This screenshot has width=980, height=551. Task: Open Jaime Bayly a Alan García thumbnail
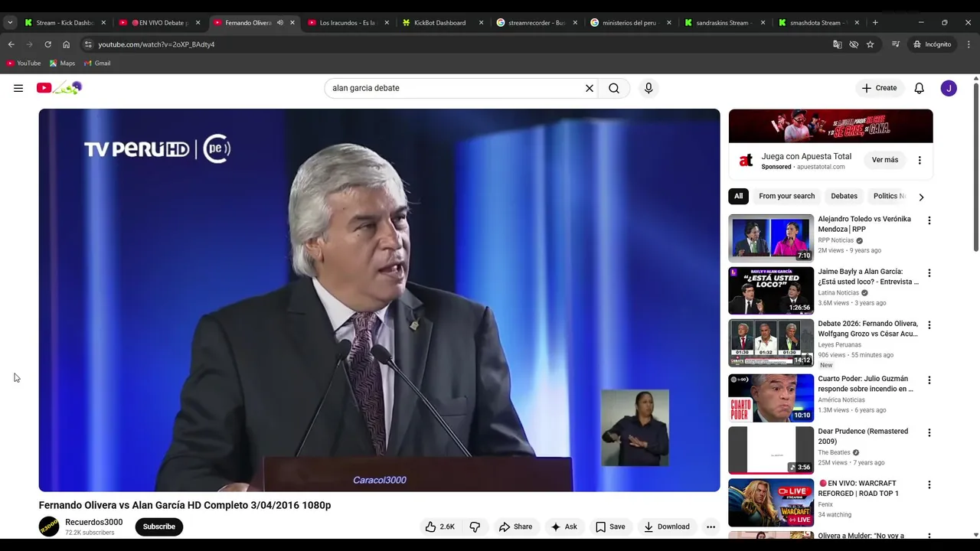tap(771, 291)
